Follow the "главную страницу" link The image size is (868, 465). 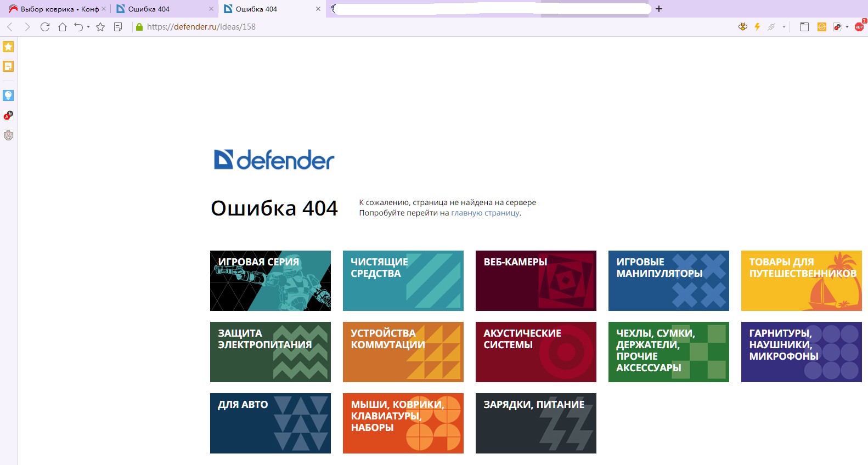pos(485,213)
